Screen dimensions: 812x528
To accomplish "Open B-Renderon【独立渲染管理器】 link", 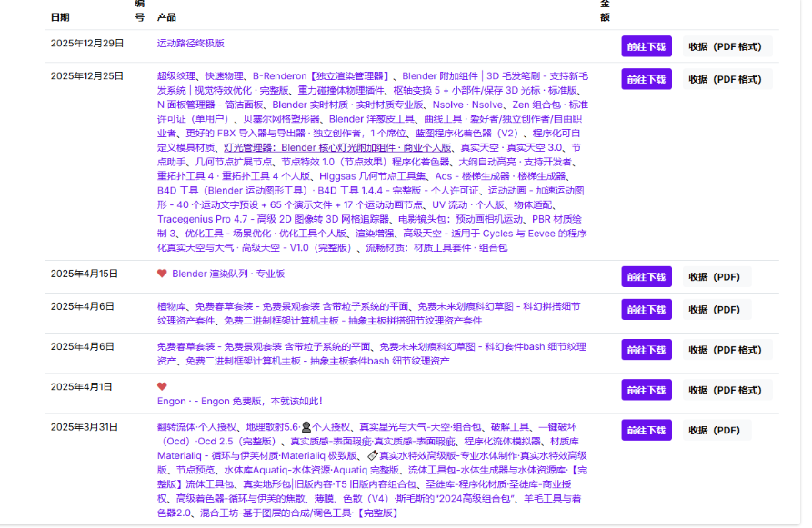I will point(322,76).
